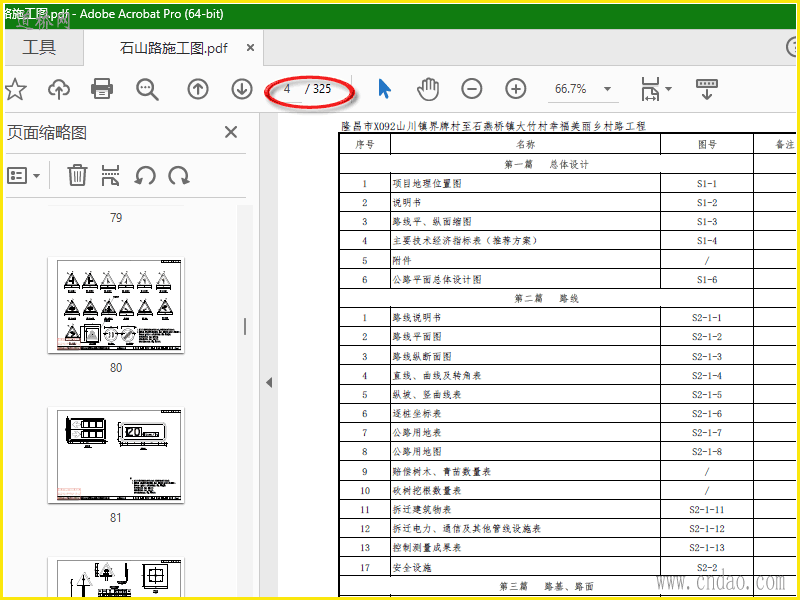Click the 安全设施 entry

pyautogui.click(x=411, y=567)
